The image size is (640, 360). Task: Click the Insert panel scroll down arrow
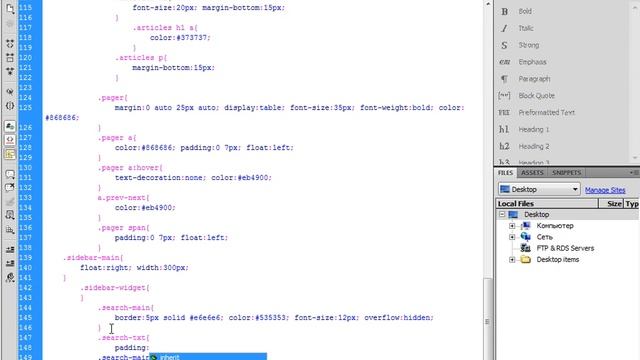click(x=635, y=158)
